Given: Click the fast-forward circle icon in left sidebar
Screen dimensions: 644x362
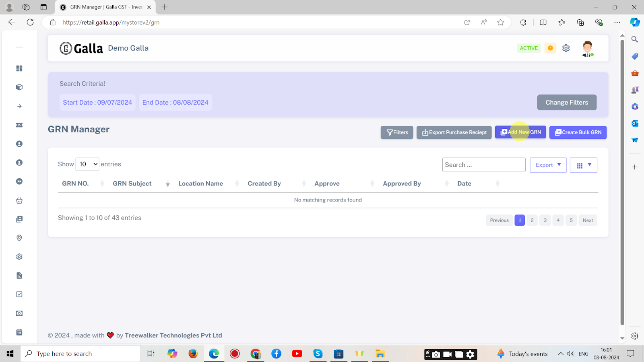Looking at the screenshot, I should (19, 181).
